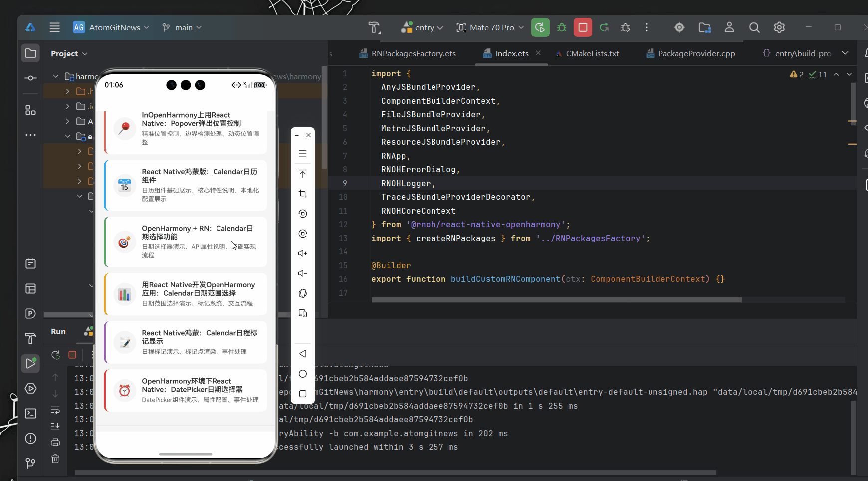Open the Terminal tool window

point(30,413)
